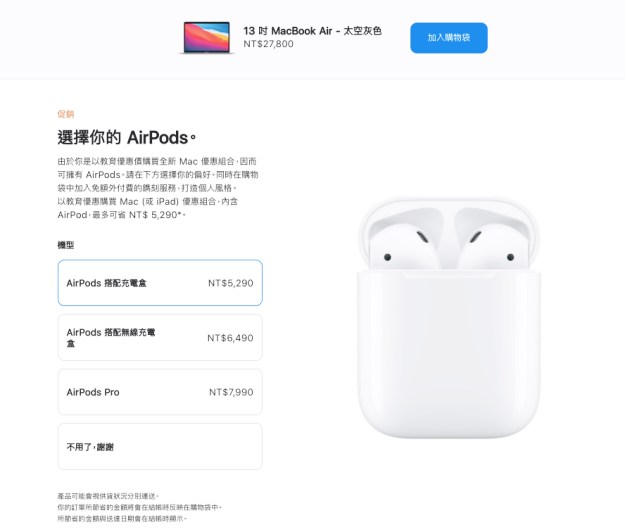Click the NT$6,490 wireless case price
625x532 pixels.
coord(230,338)
